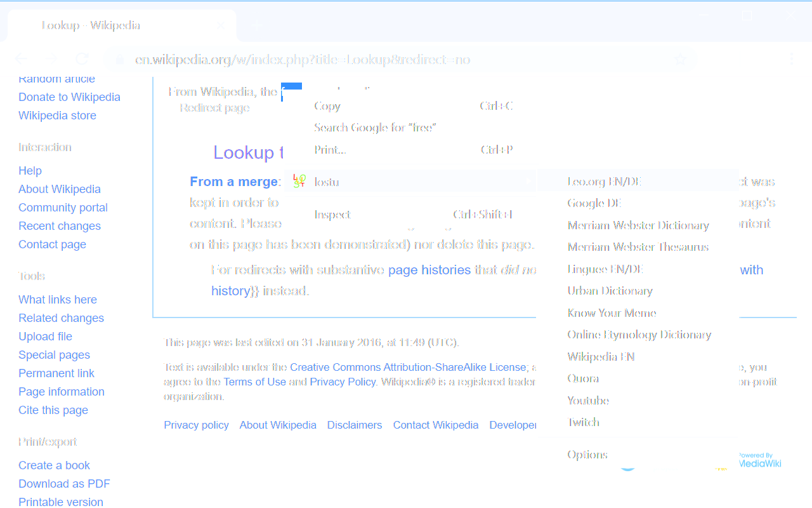This screenshot has height=508, width=812.
Task: Pick Leo.org EN/DE from the submenu
Action: tap(638, 182)
